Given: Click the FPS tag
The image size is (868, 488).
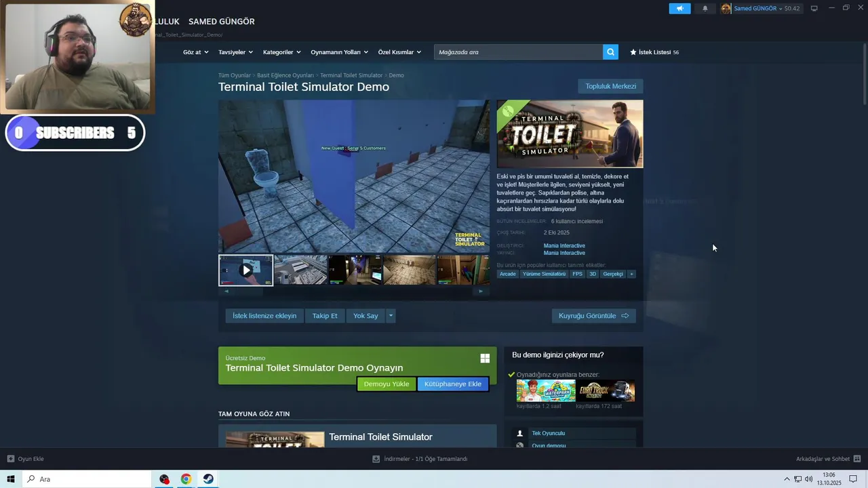Looking at the screenshot, I should [x=577, y=274].
